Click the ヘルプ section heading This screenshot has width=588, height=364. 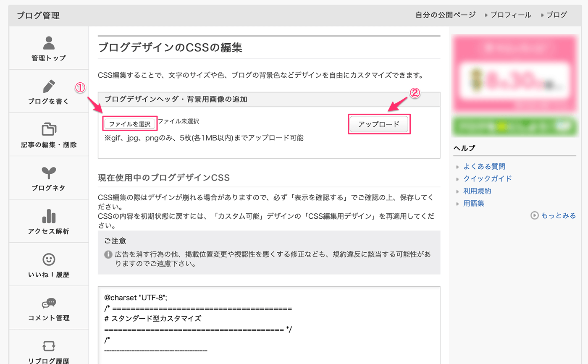click(465, 148)
